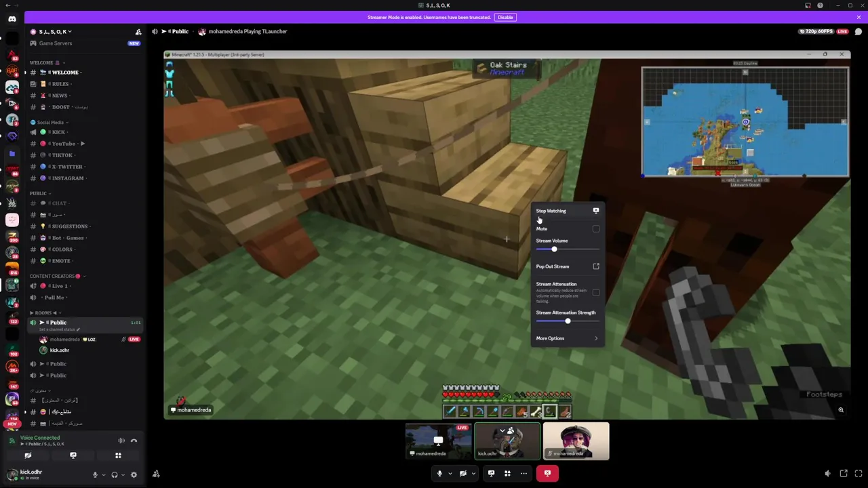Toggle camera in call control bar
868x488 pixels.
click(463, 473)
